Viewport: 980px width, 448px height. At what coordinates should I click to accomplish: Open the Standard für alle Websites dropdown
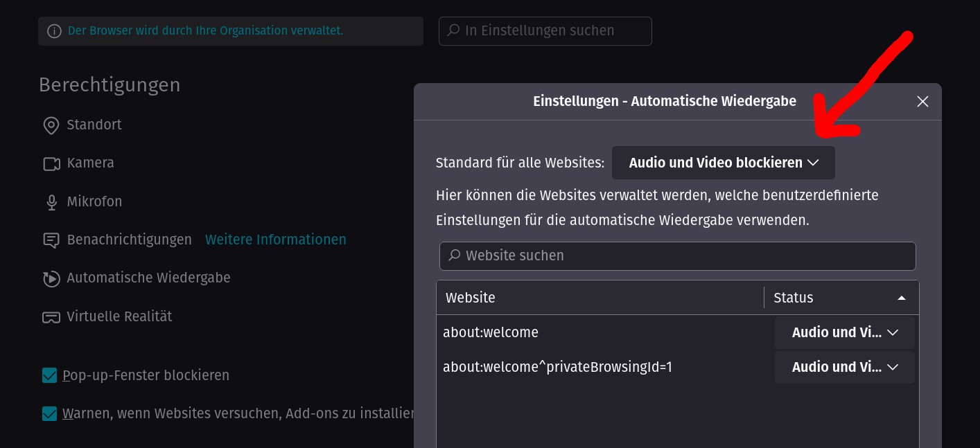[723, 162]
